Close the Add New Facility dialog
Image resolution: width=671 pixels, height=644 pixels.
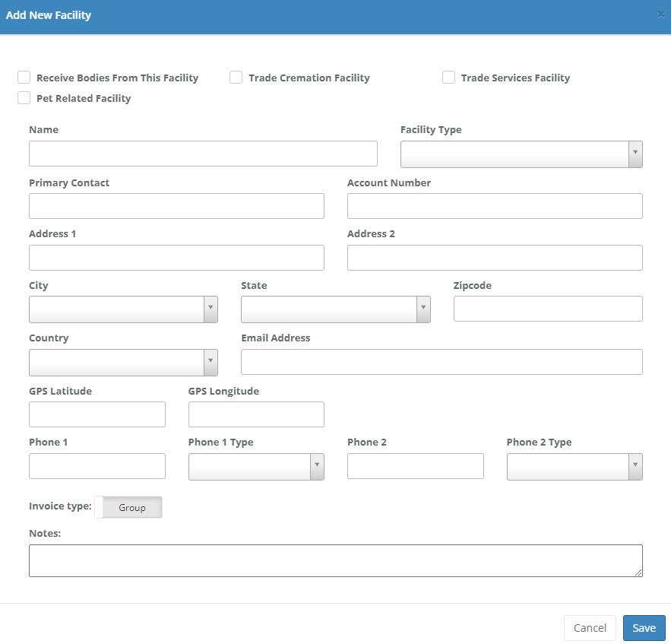click(660, 14)
